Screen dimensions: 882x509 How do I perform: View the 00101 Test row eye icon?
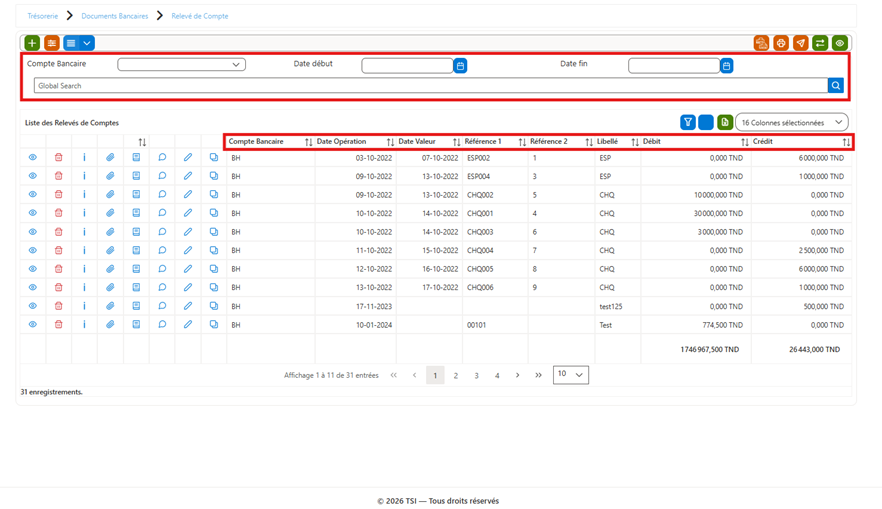[33, 325]
